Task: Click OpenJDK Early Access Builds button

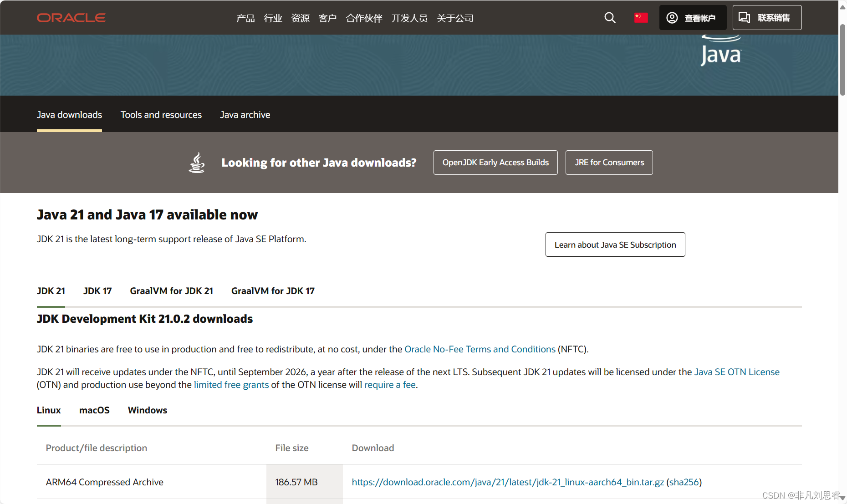Action: point(495,163)
